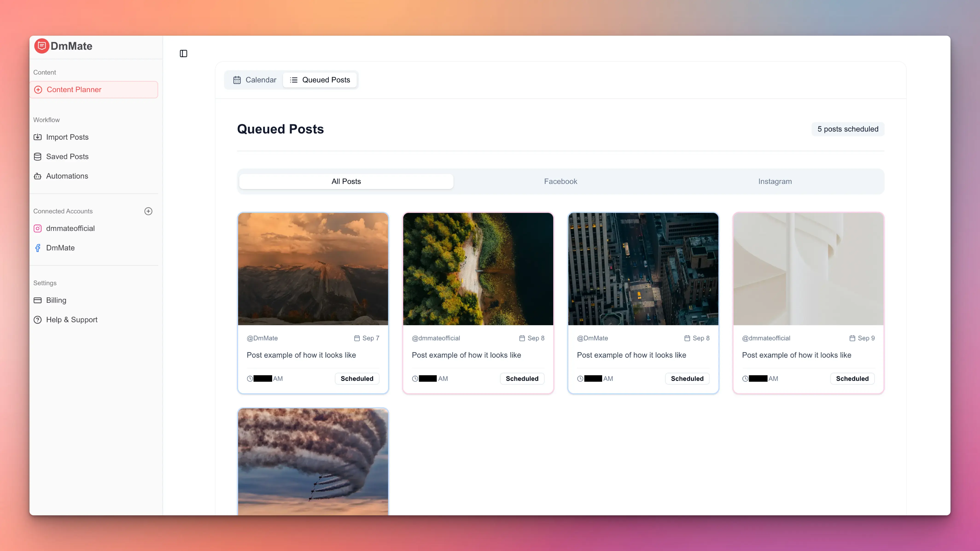The width and height of the screenshot is (980, 551).
Task: Filter queue by Instagram posts
Action: pyautogui.click(x=775, y=181)
